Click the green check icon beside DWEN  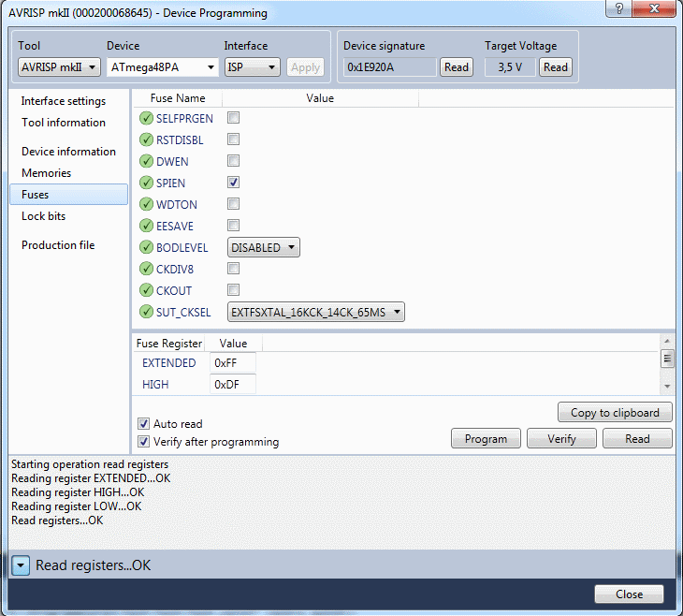(x=146, y=161)
